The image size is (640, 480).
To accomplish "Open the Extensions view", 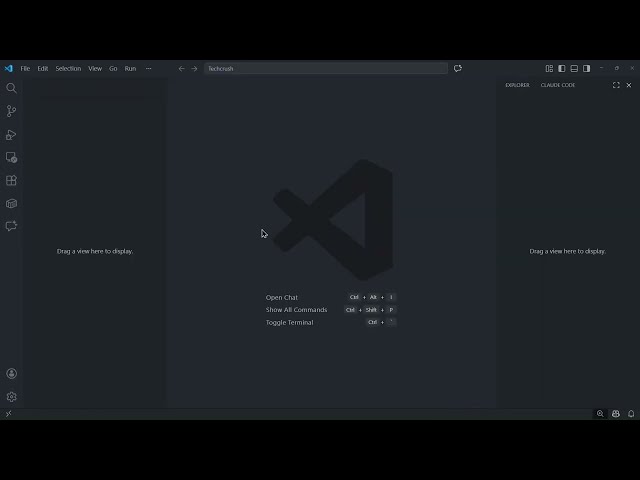I will pyautogui.click(x=11, y=180).
